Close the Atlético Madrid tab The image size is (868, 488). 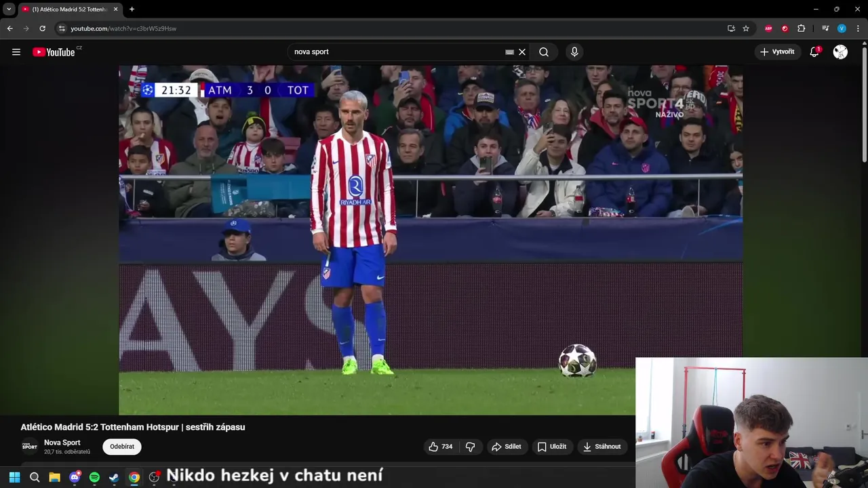(115, 9)
